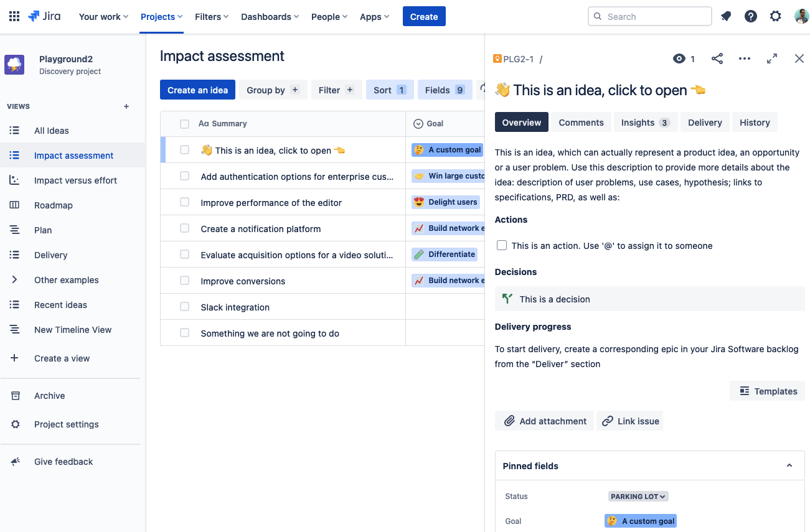Open Jira settings via the gear icon
The image size is (810, 532).
[776, 16]
